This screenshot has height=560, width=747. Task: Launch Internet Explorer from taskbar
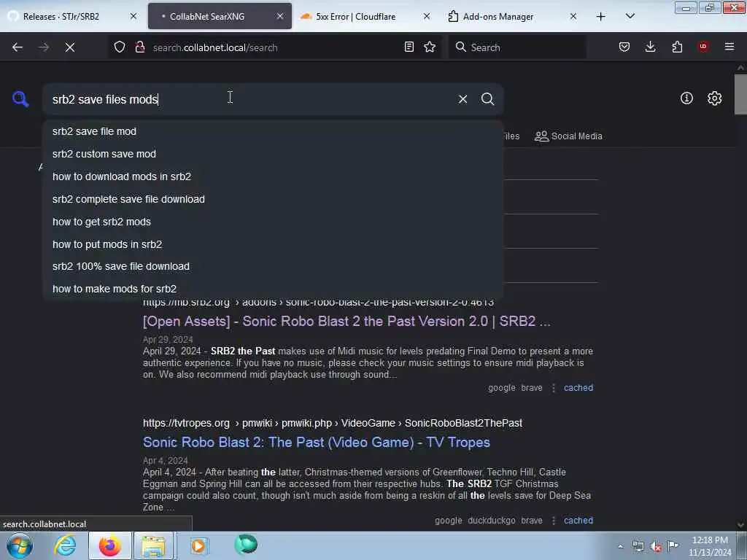(65, 545)
